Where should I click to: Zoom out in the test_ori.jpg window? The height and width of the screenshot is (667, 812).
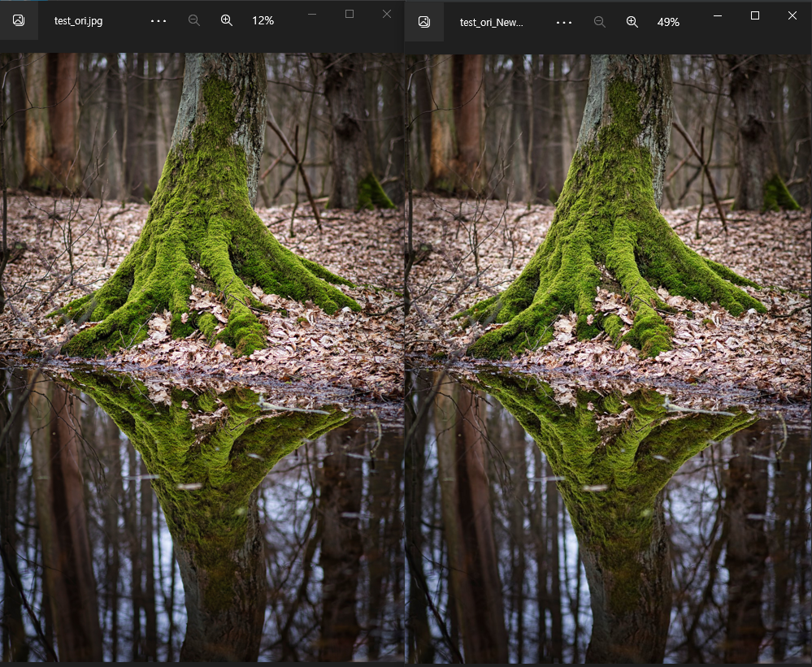(194, 20)
